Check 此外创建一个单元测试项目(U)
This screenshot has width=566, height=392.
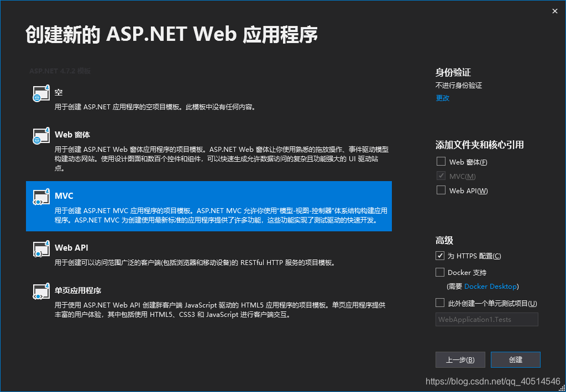(439, 303)
